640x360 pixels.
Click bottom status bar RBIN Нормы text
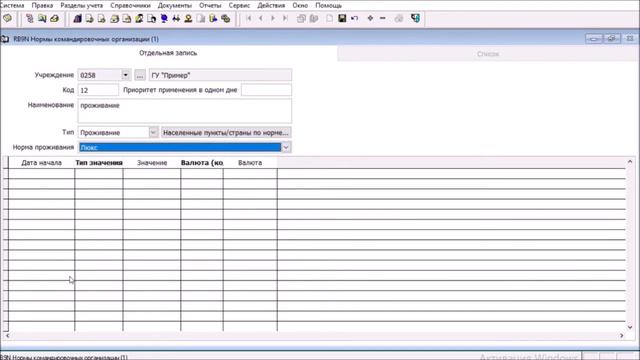coord(64,357)
